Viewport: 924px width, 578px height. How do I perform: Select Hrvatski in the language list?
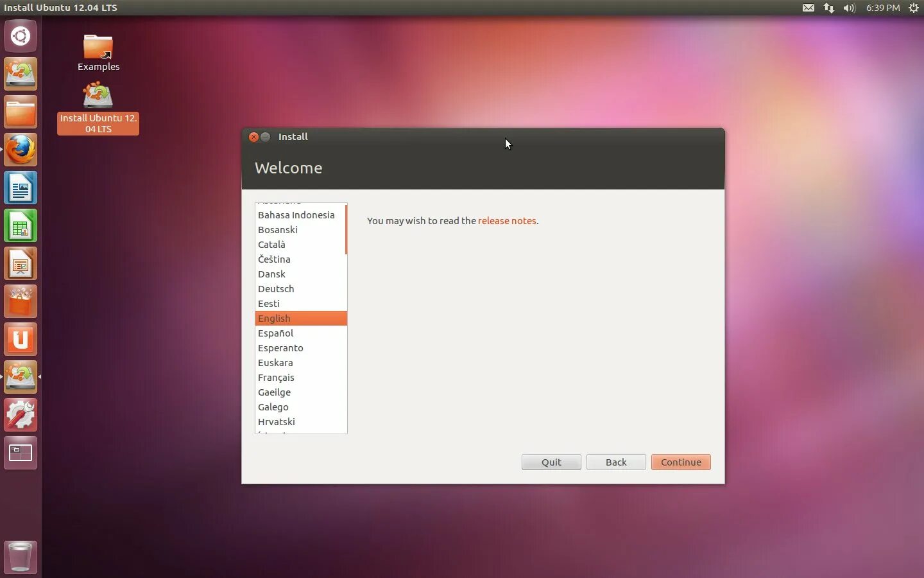(x=300, y=421)
